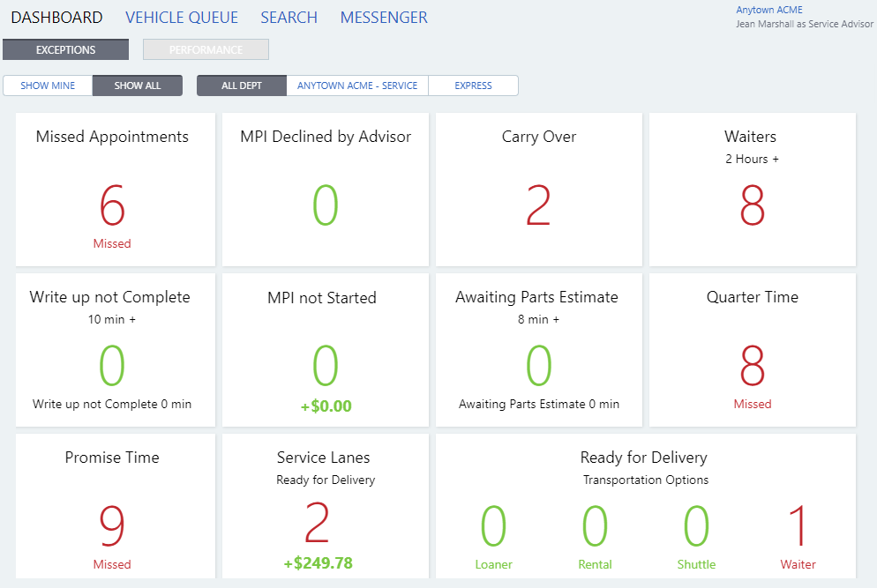The width and height of the screenshot is (877, 588).
Task: Toggle the Express department filter
Action: [473, 85]
